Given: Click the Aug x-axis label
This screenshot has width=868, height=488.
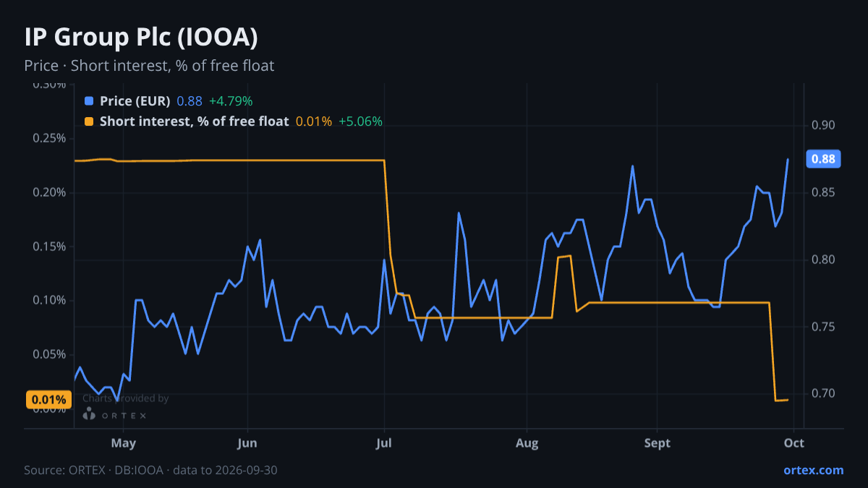Looking at the screenshot, I should pos(527,442).
